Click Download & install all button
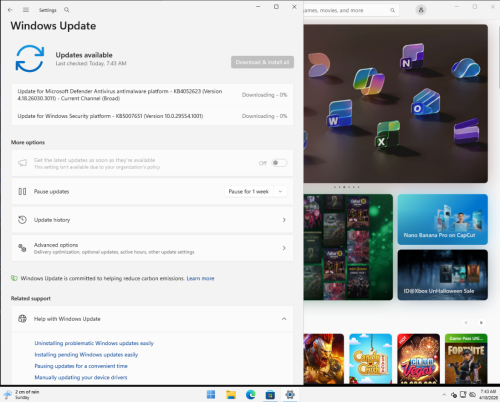The height and width of the screenshot is (402, 500). (x=262, y=62)
